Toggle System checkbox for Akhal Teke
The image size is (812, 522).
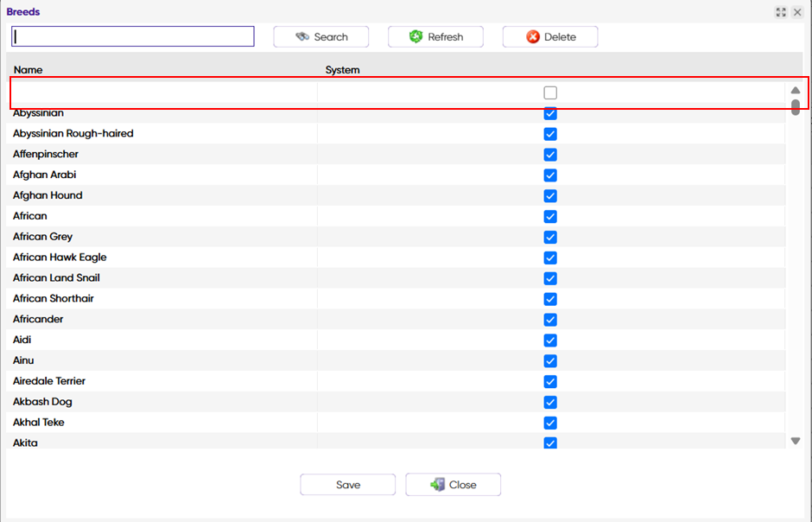click(550, 423)
